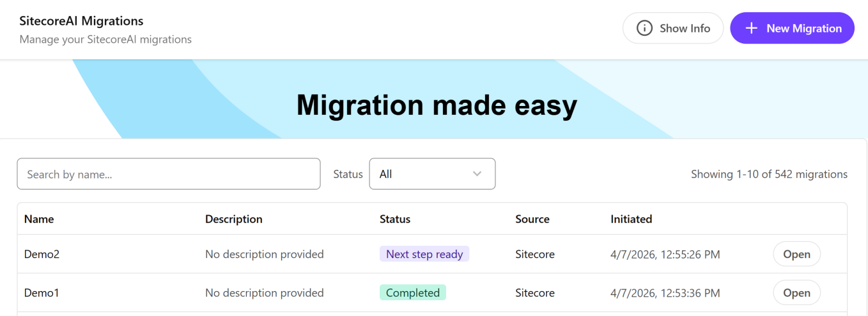Screen dimensions: 868x316
Task: Open the Demo1 migration
Action: [797, 293]
